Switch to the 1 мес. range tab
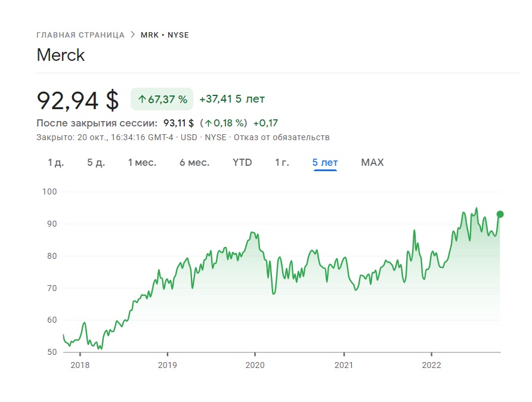This screenshot has height=402, width=532. [142, 162]
